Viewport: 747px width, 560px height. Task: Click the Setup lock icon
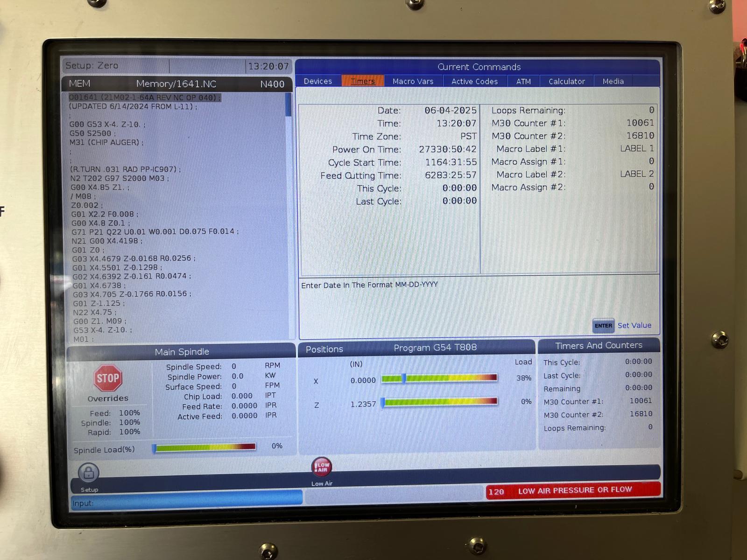[x=89, y=473]
